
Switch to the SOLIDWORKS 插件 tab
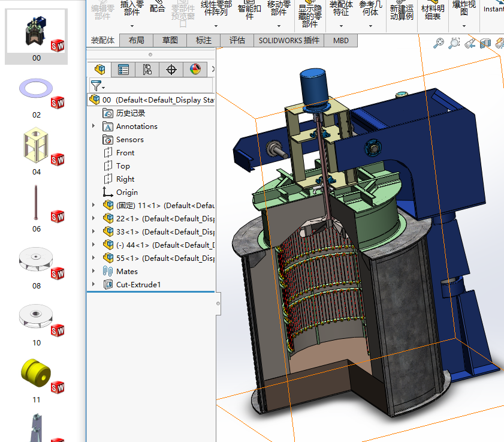pos(289,40)
